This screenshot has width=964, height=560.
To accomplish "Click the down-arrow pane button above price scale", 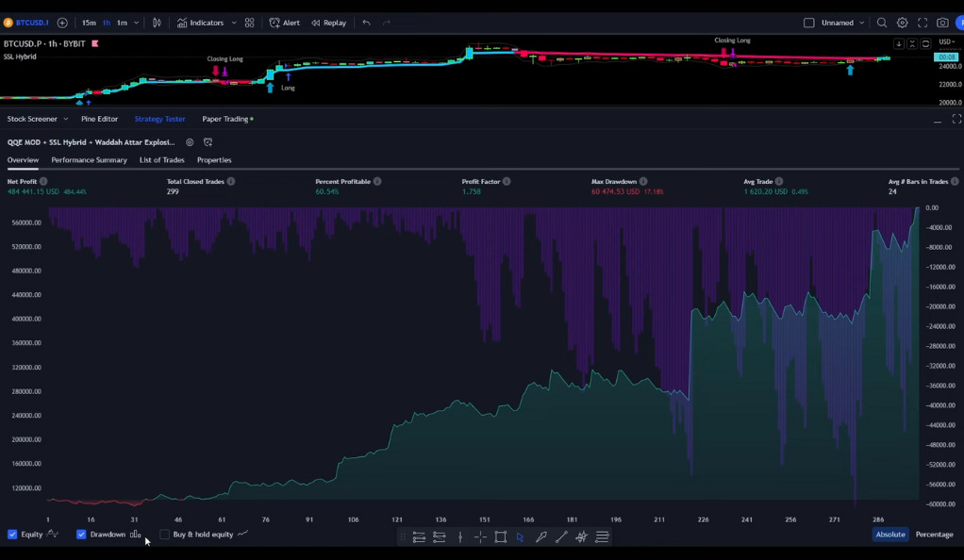I will (x=899, y=43).
